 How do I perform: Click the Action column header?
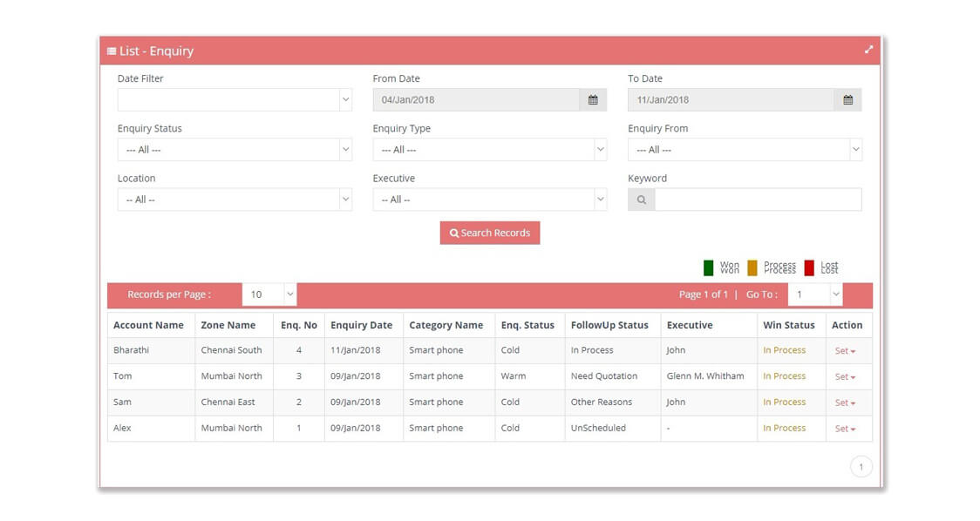tap(847, 326)
